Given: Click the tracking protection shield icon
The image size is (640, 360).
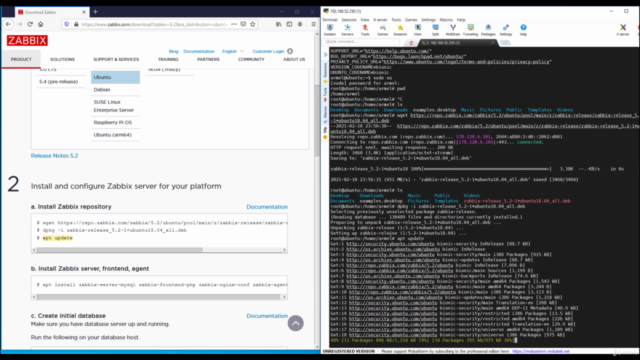Looking at the screenshot, I should point(67,24).
